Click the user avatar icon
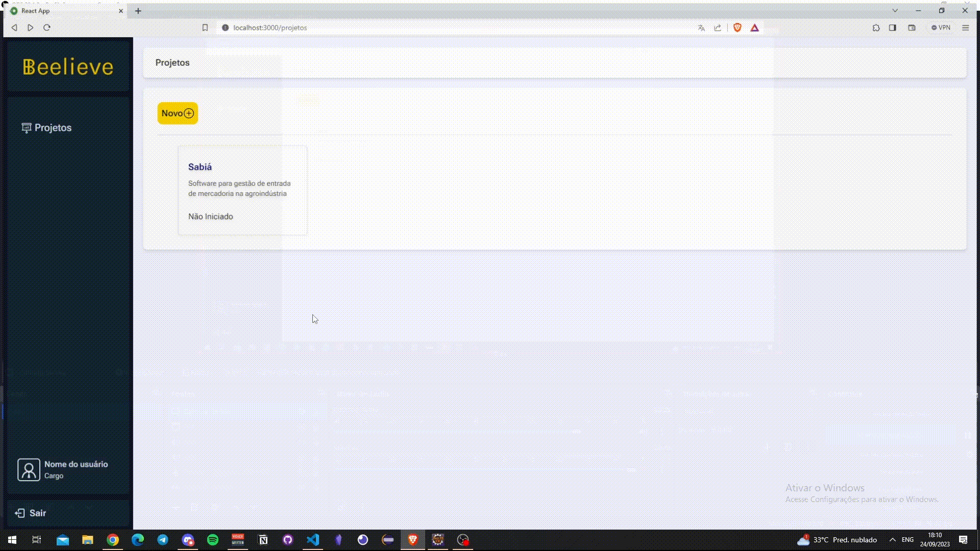980x551 pixels. point(29,469)
